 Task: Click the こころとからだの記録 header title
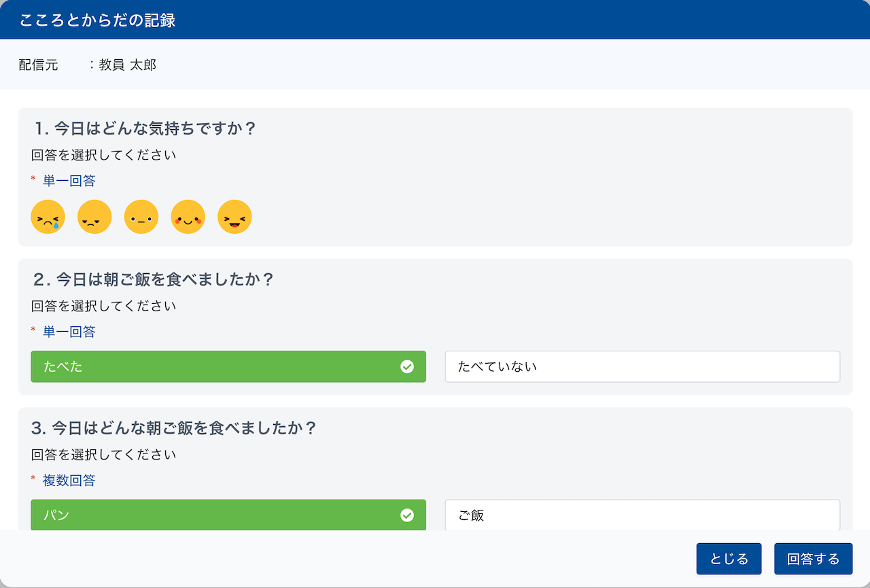coord(98,20)
